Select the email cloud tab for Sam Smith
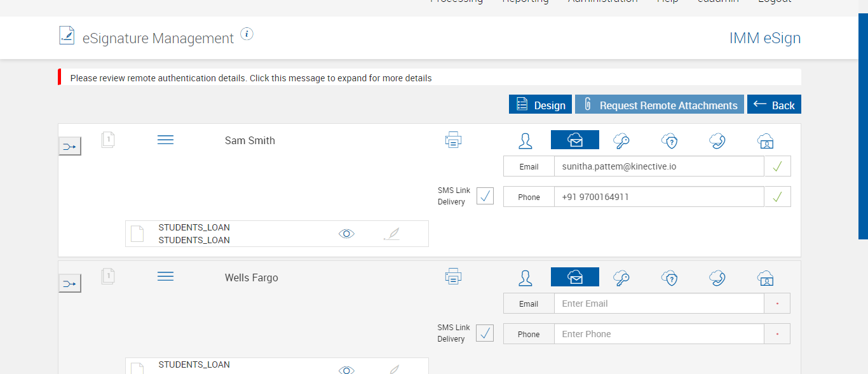The image size is (868, 374). 574,140
